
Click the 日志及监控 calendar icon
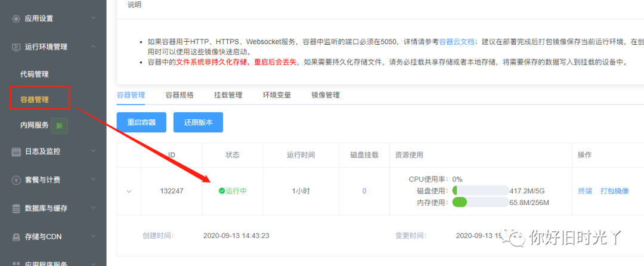coord(16,151)
